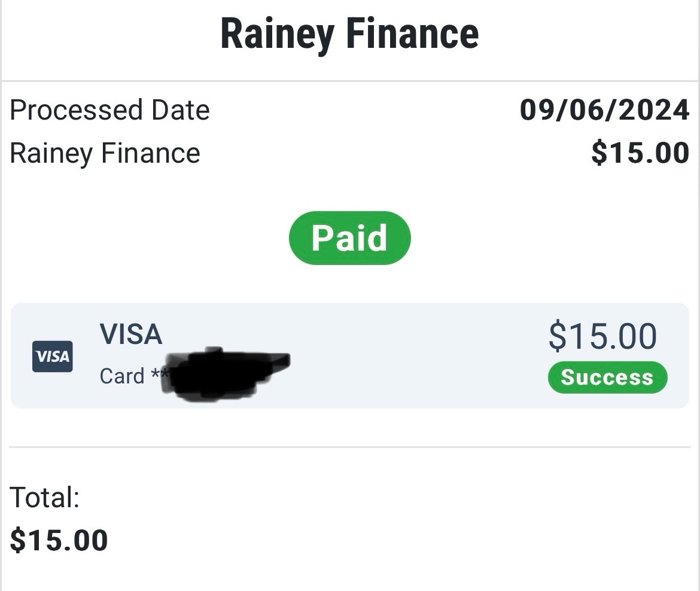The width and height of the screenshot is (700, 591).
Task: Click the 09/06/2024 processed date value
Action: pos(604,111)
